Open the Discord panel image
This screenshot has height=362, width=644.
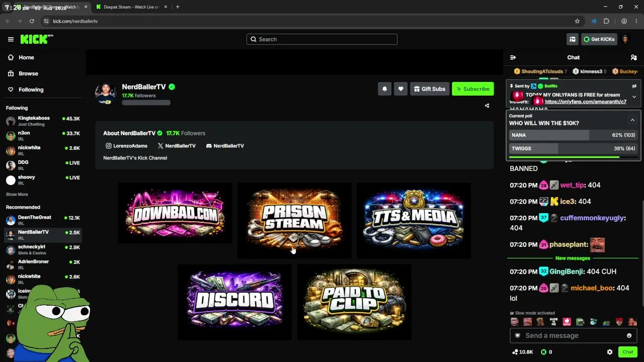[x=234, y=302]
